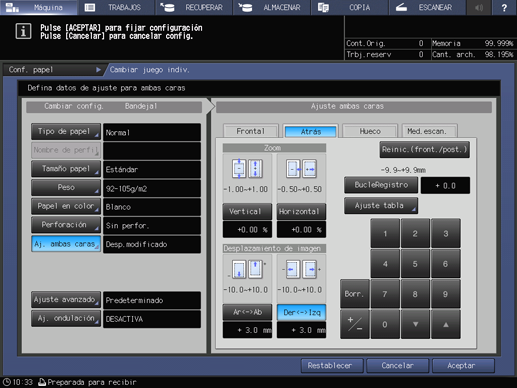The height and width of the screenshot is (388, 517).
Task: Open Ajuste avanzado settings
Action: (66, 300)
